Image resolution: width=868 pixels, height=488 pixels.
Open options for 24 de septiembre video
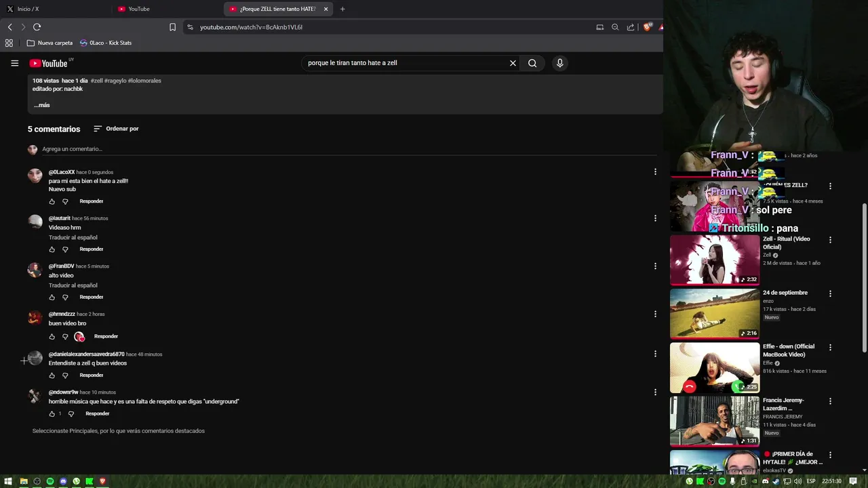pyautogui.click(x=830, y=293)
